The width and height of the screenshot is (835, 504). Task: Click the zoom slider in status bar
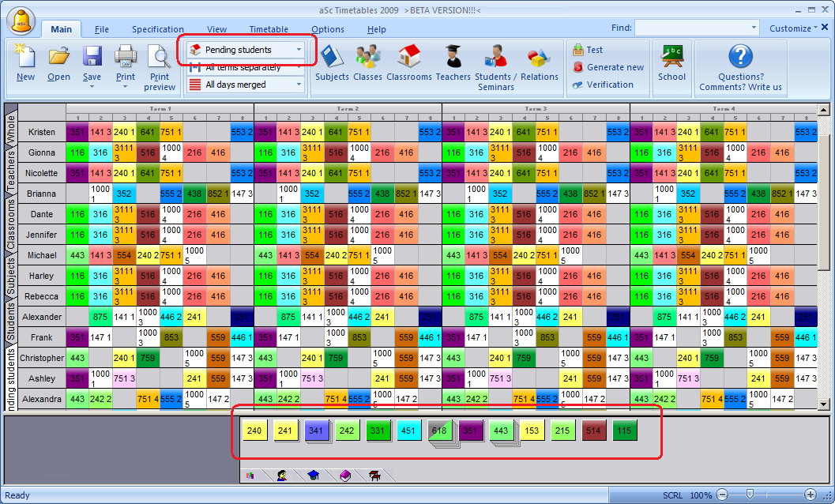(x=750, y=495)
